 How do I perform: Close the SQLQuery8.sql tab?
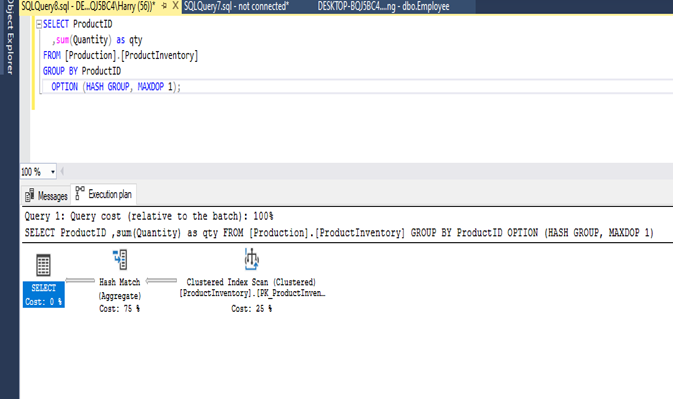pyautogui.click(x=175, y=6)
